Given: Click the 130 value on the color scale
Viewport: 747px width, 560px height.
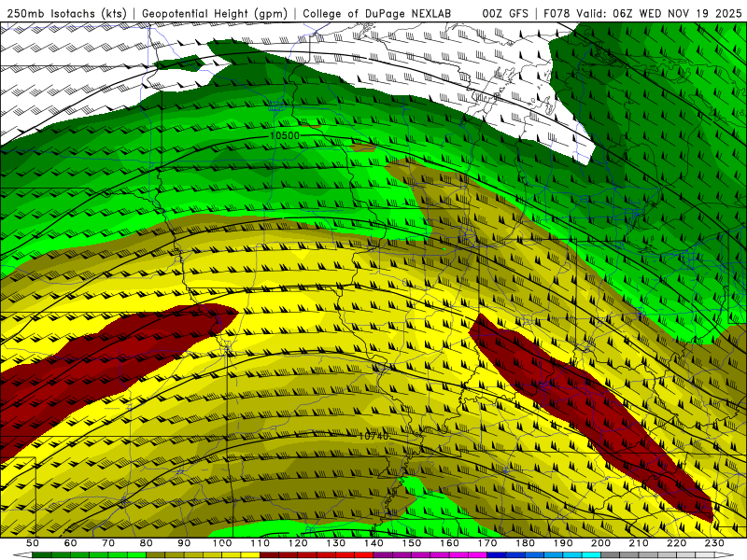Looking at the screenshot, I should tap(335, 543).
